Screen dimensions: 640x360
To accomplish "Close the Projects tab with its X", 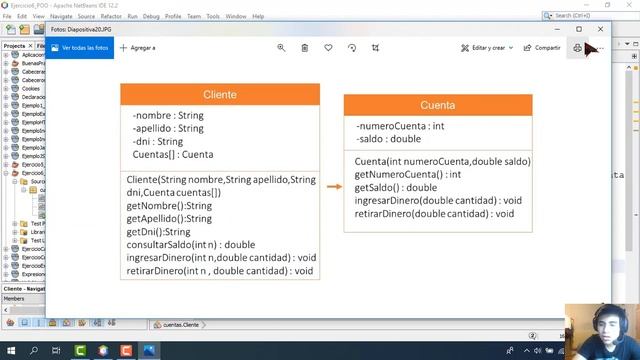I will click(30, 46).
